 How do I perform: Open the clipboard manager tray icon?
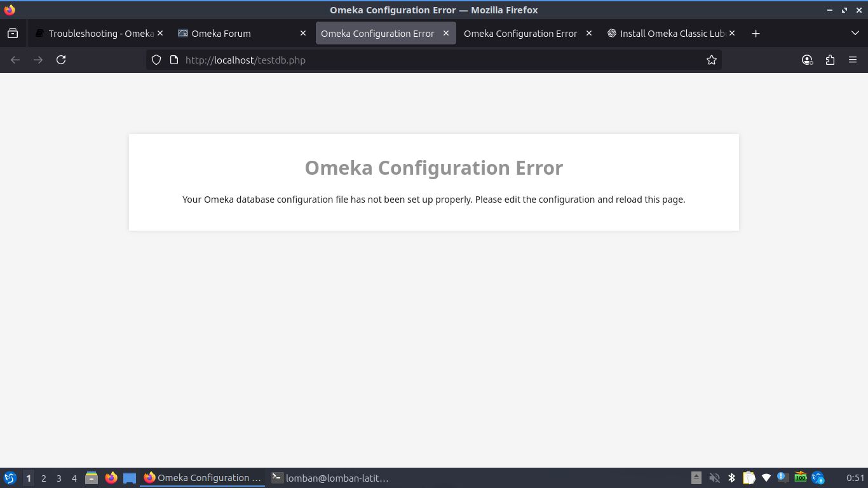coord(749,478)
